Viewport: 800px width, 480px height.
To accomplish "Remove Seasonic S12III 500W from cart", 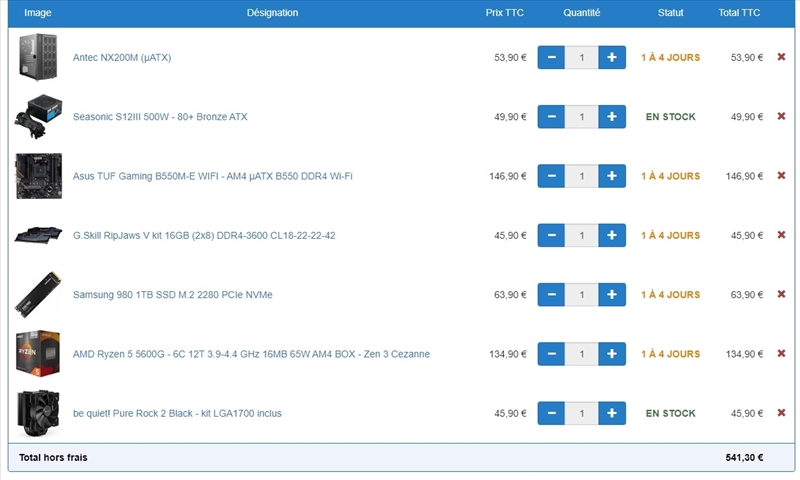I will point(781,116).
